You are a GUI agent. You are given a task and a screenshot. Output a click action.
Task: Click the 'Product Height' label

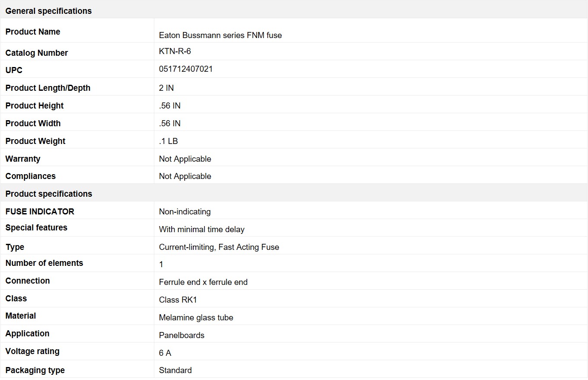coord(35,105)
